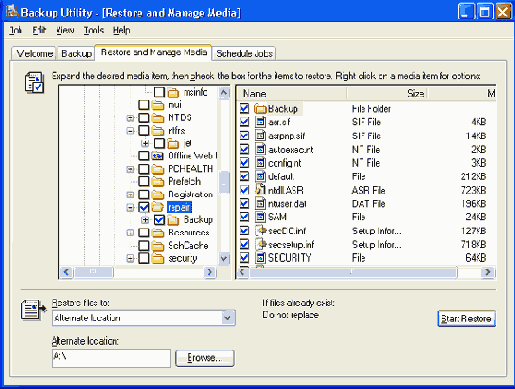The width and height of the screenshot is (515, 389).
Task: Click the Backup Utility title bar icon
Action: [x=12, y=11]
